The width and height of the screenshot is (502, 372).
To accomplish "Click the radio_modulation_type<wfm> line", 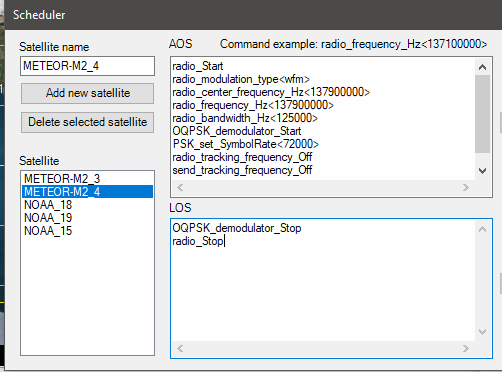I will pos(241,79).
